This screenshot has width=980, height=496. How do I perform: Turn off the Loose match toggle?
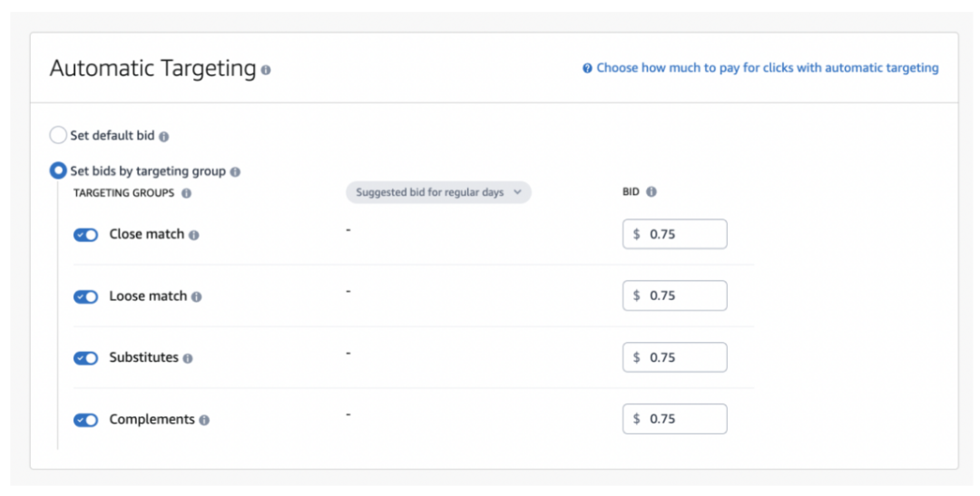[x=86, y=297]
